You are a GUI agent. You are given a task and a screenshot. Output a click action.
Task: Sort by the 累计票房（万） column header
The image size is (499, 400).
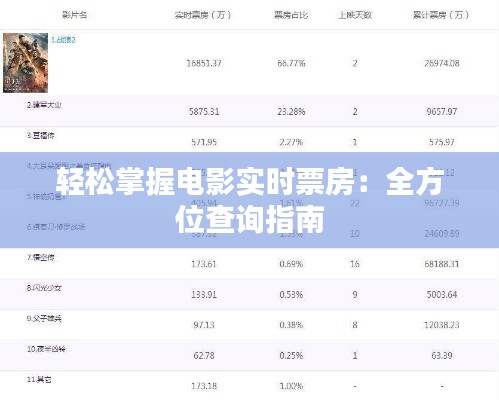pyautogui.click(x=441, y=15)
